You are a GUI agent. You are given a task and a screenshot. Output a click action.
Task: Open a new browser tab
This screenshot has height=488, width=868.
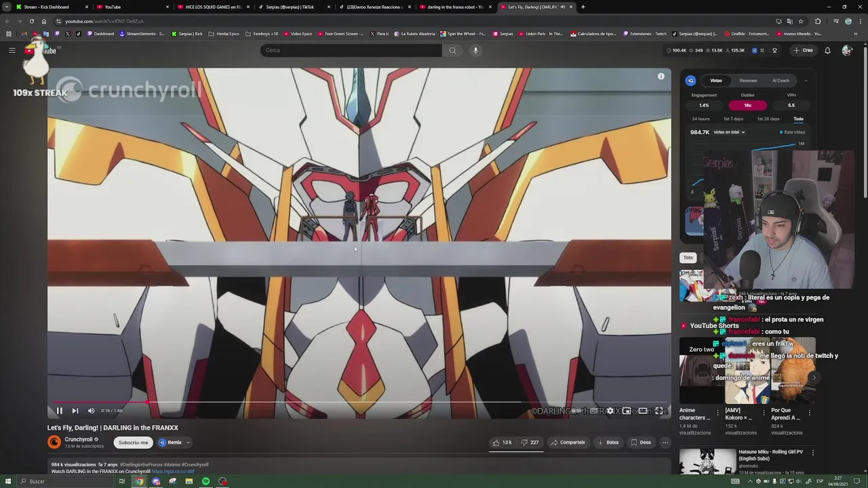[x=583, y=7]
